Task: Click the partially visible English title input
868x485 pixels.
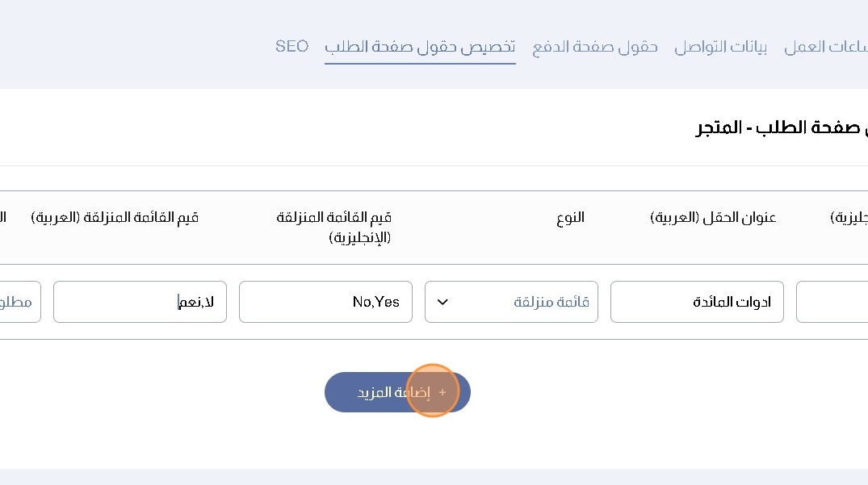Action: [x=832, y=302]
